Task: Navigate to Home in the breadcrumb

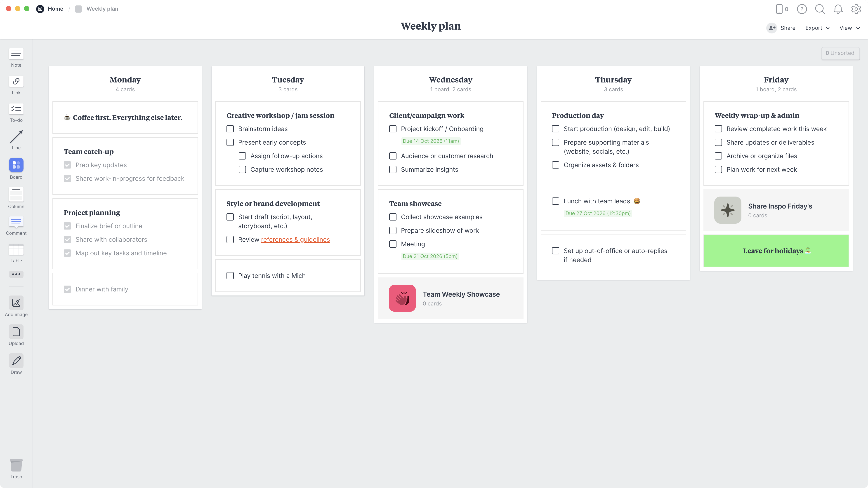Action: coord(55,9)
